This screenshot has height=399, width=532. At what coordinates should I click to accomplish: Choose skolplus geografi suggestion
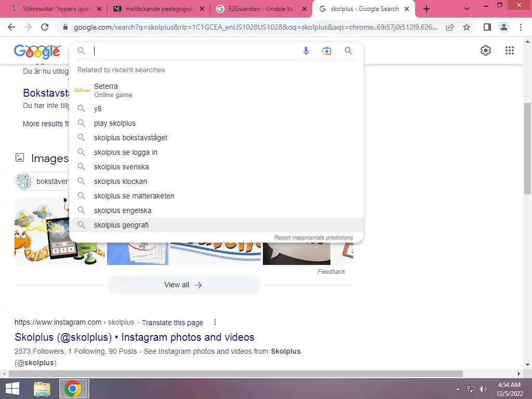[x=217, y=225]
